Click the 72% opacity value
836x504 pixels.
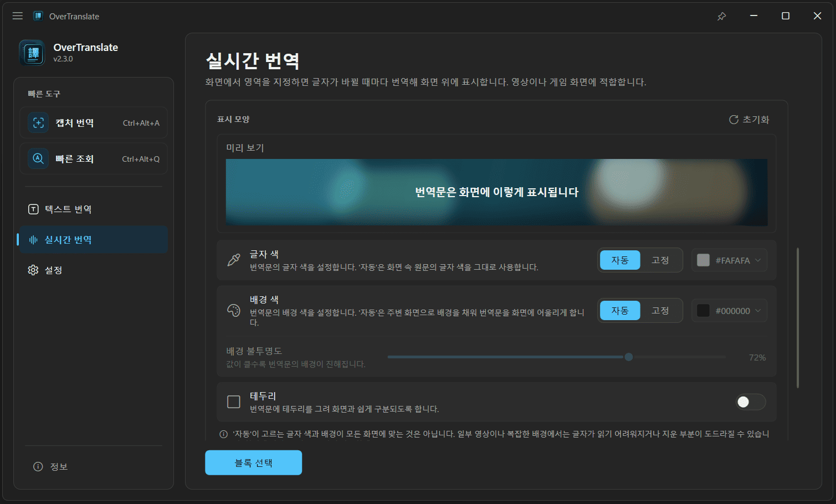(x=757, y=358)
